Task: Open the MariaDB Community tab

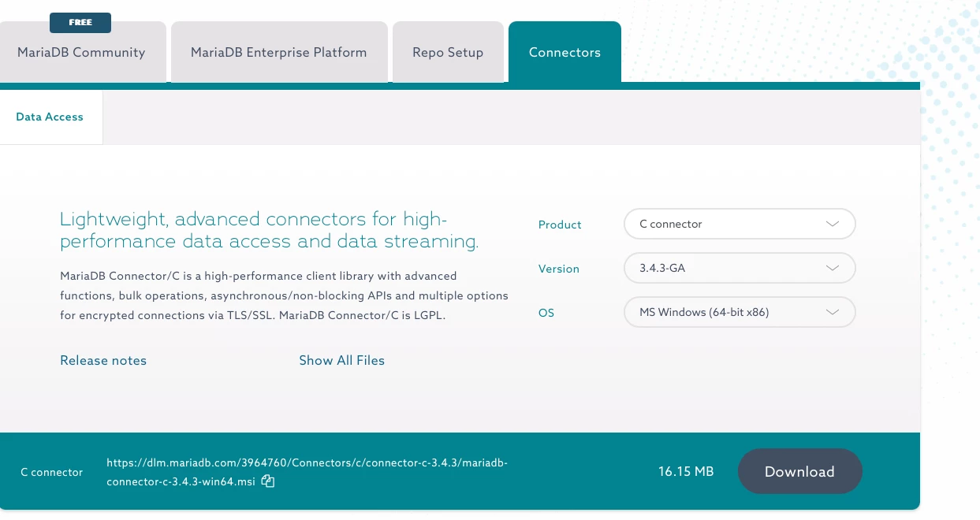Action: (83, 52)
